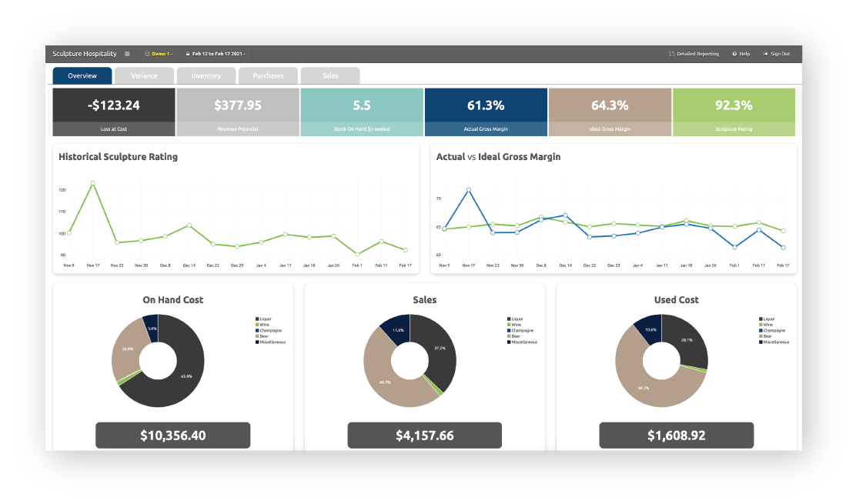Select the Actual Gross Margin 61.3% tile
Viewport: 856px width, 504px height.
(x=486, y=112)
